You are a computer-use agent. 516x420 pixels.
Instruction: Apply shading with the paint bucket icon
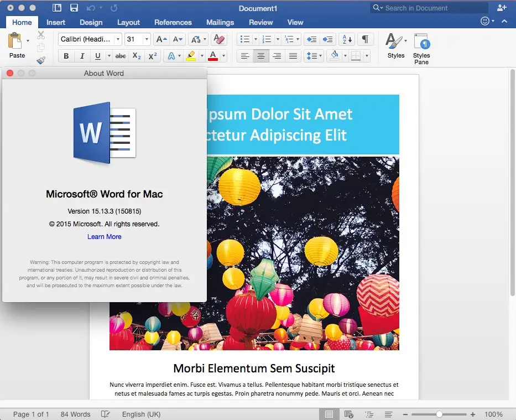point(335,56)
